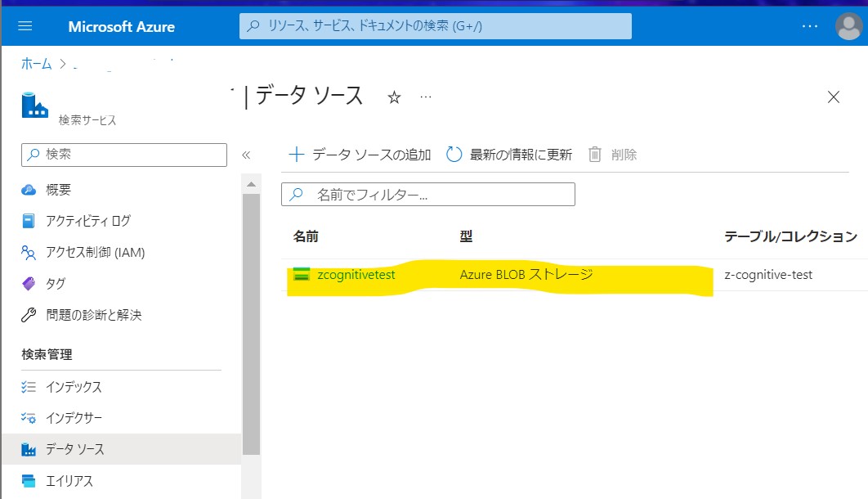
Task: Click the テーブル/コレクション column header
Action: (x=790, y=236)
